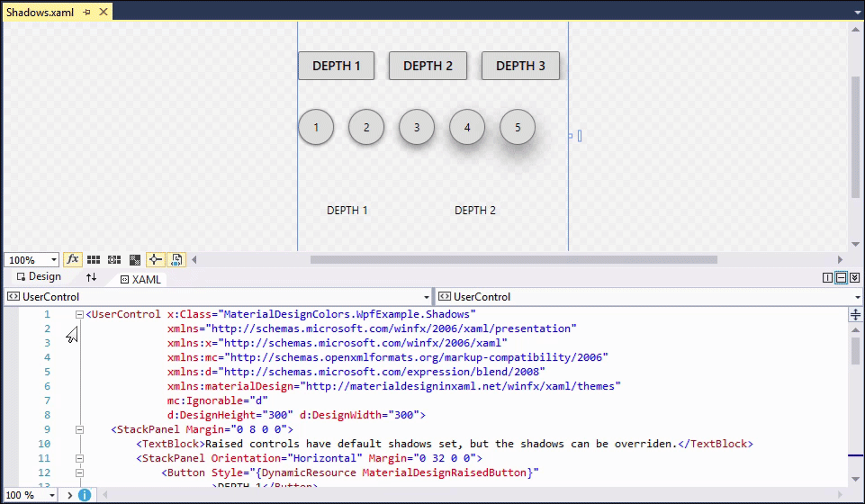Click the blue info icon at bottom

85,495
